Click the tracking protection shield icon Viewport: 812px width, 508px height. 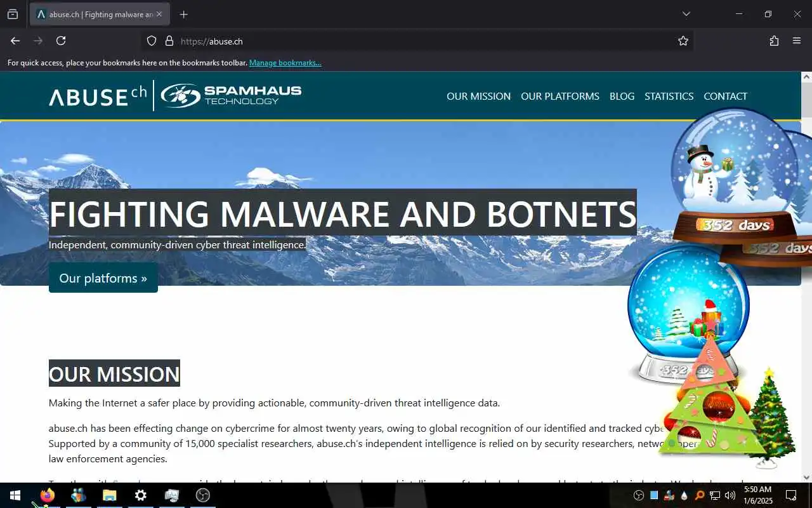152,41
